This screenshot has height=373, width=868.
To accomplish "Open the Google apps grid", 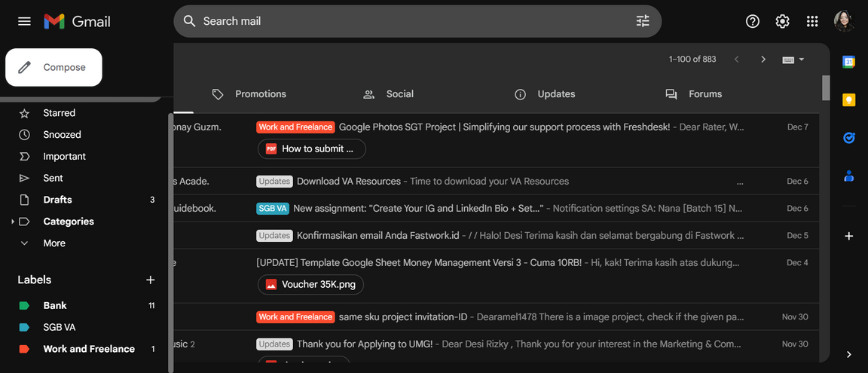I will coord(812,21).
